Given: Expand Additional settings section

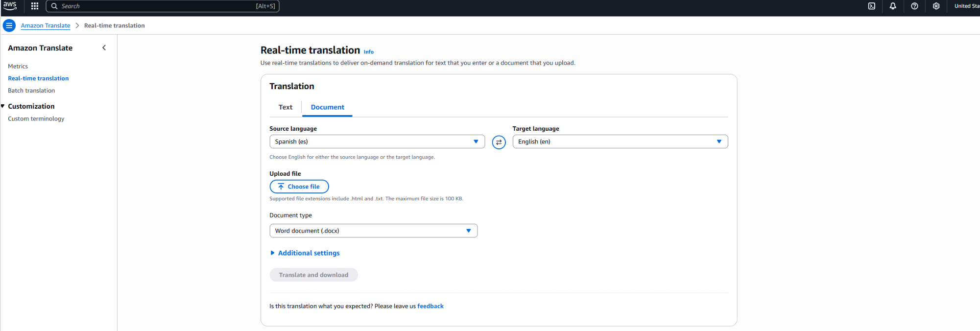Looking at the screenshot, I should 305,253.
